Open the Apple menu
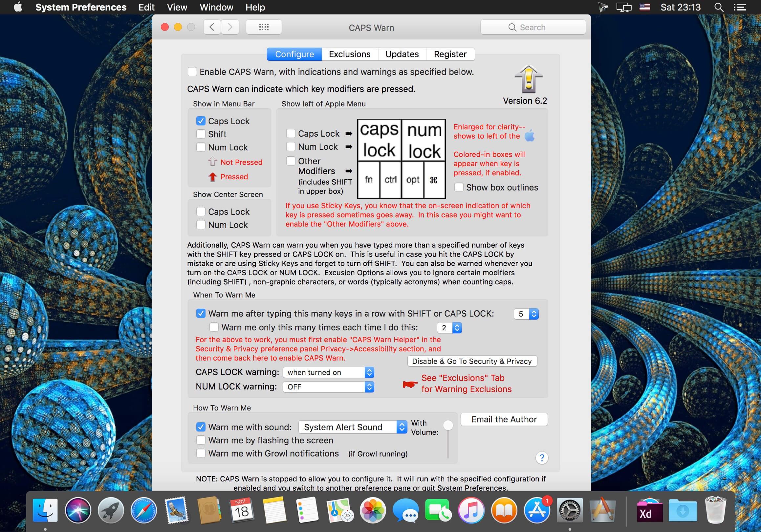 click(x=18, y=7)
